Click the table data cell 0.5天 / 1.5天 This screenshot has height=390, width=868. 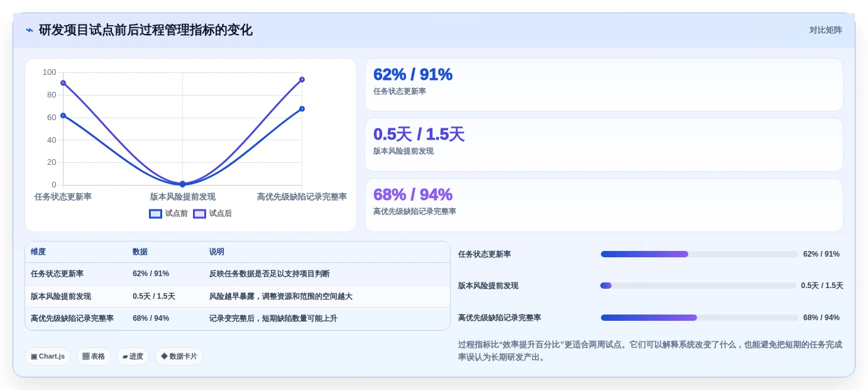point(154,296)
